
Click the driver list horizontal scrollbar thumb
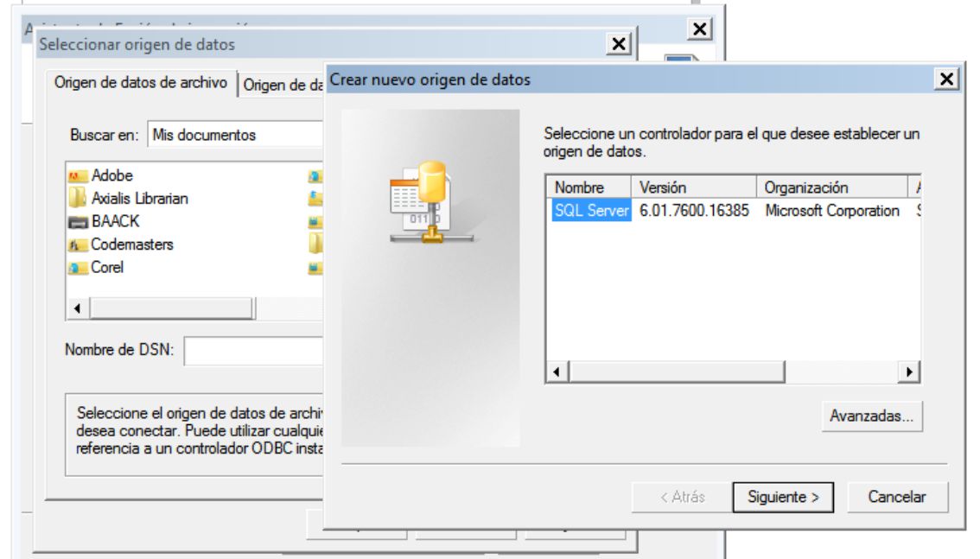[677, 372]
